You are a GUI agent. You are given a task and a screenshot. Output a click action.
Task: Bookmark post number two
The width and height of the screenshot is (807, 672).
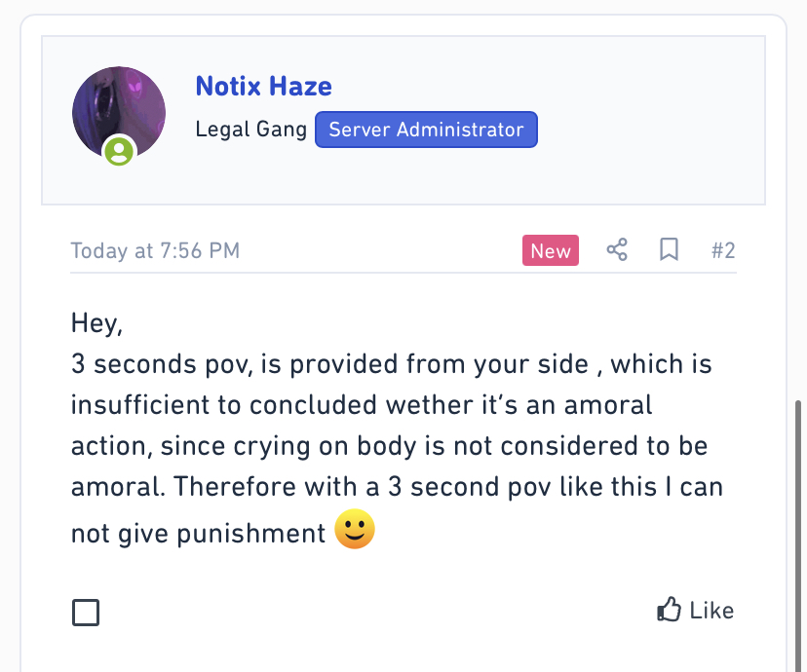click(669, 250)
